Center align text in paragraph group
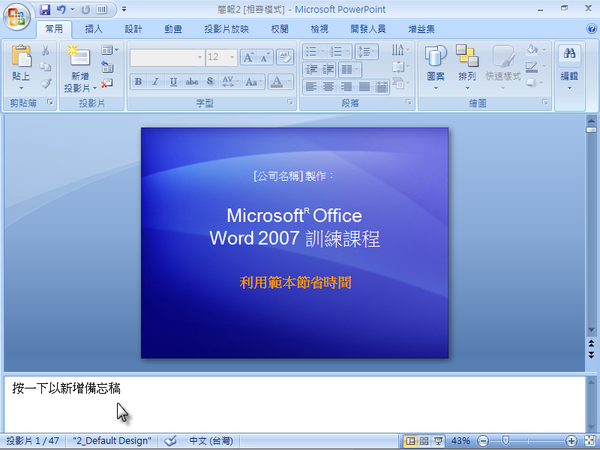The width and height of the screenshot is (600, 450). point(328,87)
